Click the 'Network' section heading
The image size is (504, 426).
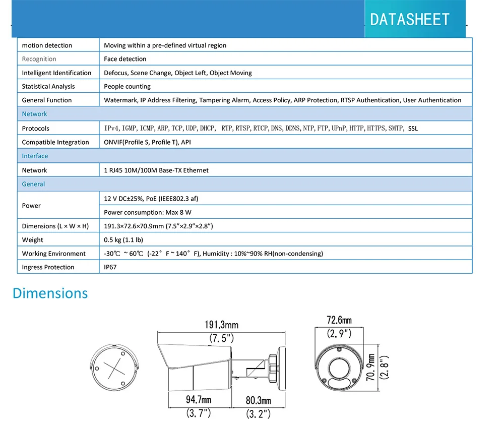click(34, 114)
